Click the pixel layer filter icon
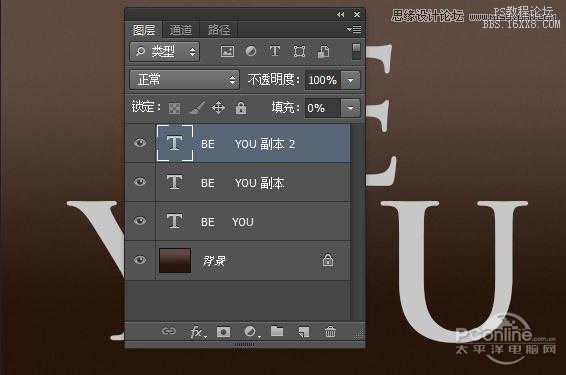The height and width of the screenshot is (375, 566). [x=227, y=52]
